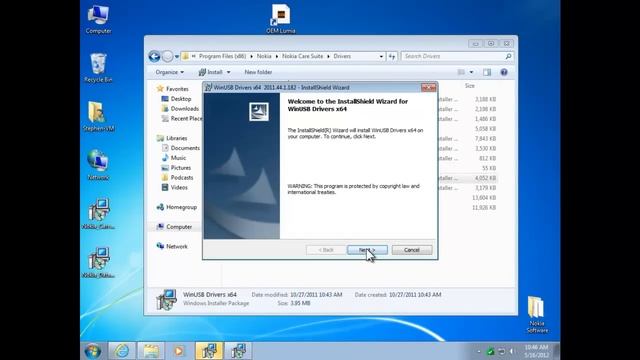
Task: Expand the view options dropdown arrow
Action: point(471,72)
